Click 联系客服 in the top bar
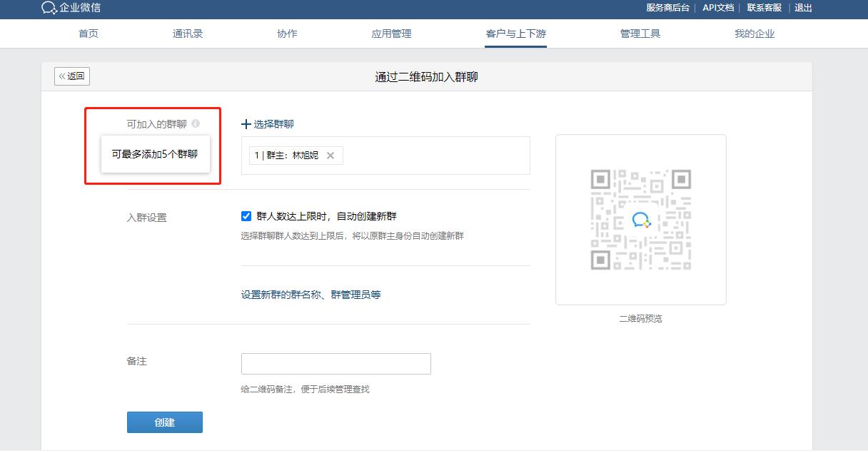 point(763,8)
